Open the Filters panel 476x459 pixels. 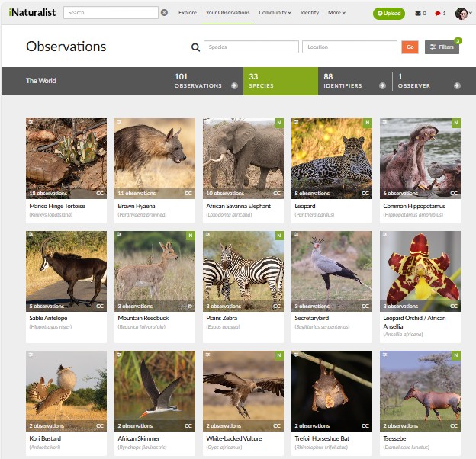coord(442,47)
